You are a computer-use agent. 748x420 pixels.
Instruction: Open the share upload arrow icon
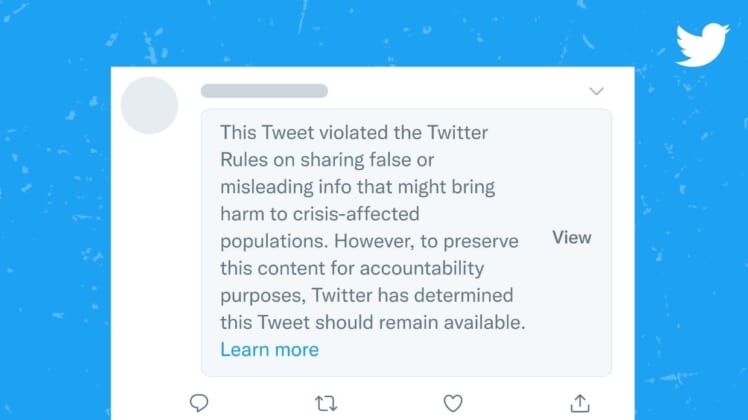(x=580, y=403)
